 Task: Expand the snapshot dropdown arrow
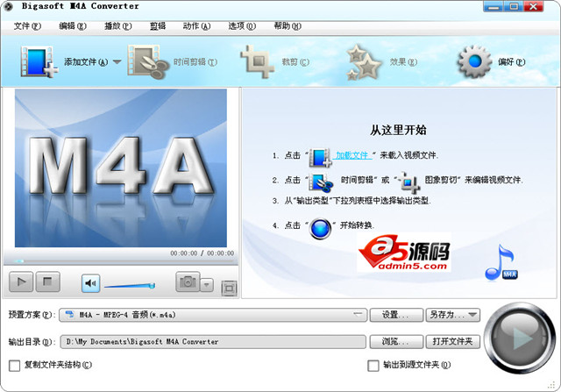tap(207, 285)
